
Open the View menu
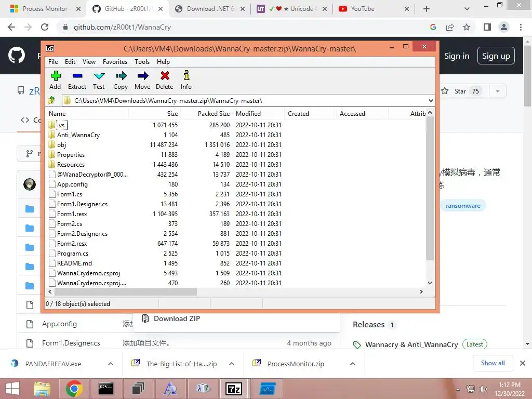pyautogui.click(x=89, y=62)
